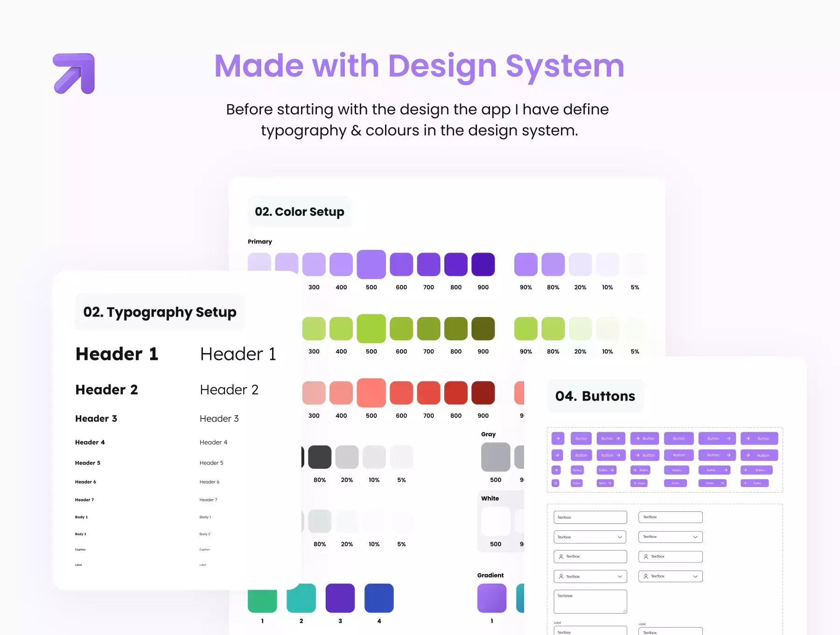840x635 pixels.
Task: Click the Made with Design System heading
Action: 419,66
